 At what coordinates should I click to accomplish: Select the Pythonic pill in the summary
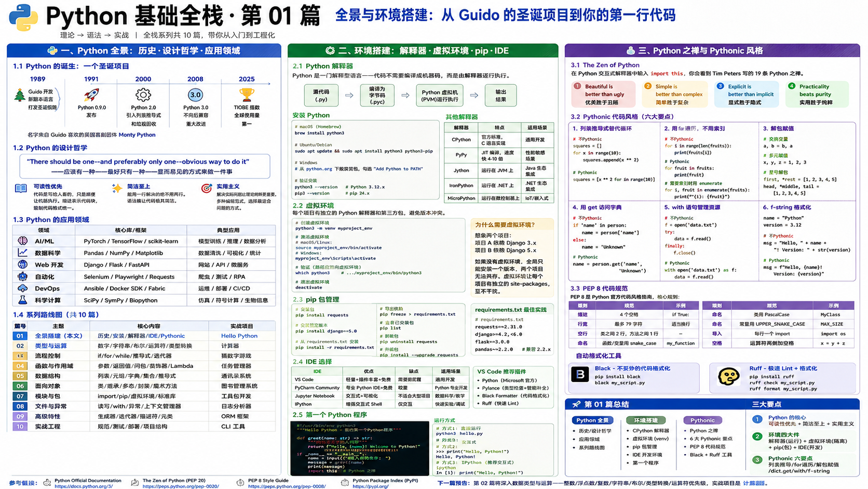702,420
